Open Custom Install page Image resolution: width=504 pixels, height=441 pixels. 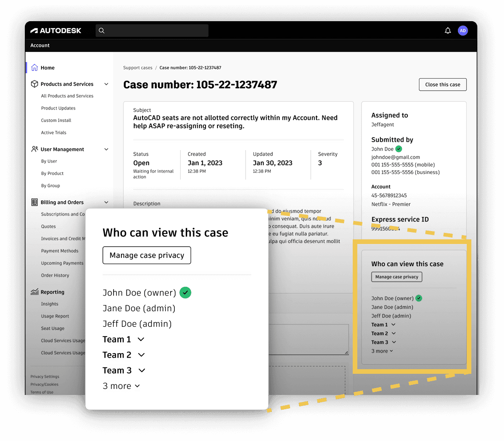pos(56,120)
